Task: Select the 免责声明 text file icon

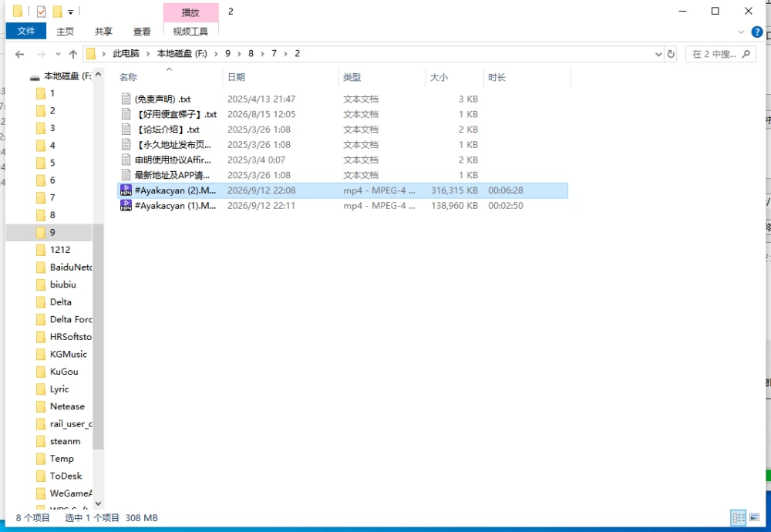Action: [126, 99]
